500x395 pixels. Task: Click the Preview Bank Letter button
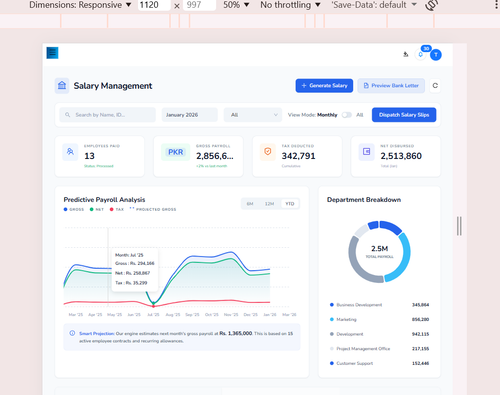point(391,86)
